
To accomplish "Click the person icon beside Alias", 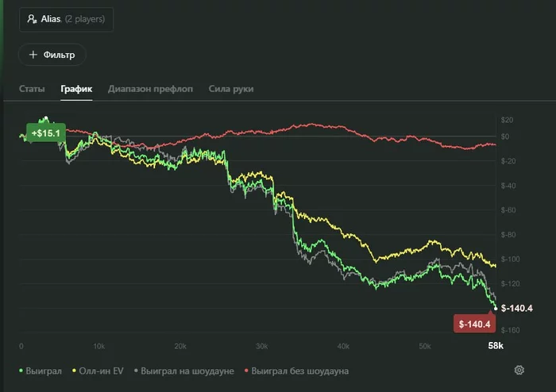I will click(x=32, y=18).
